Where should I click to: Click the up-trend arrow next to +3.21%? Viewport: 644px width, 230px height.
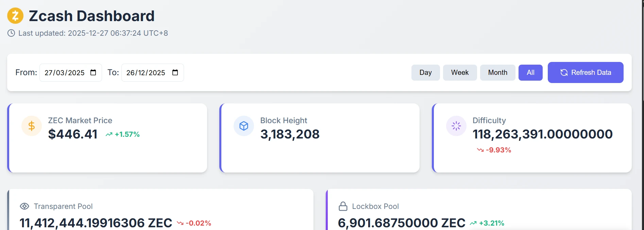click(473, 223)
